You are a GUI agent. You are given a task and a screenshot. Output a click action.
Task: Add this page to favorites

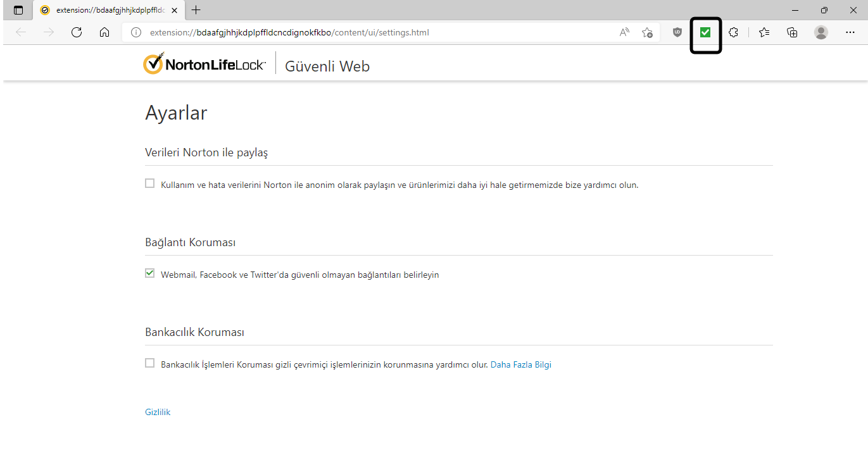(x=647, y=32)
